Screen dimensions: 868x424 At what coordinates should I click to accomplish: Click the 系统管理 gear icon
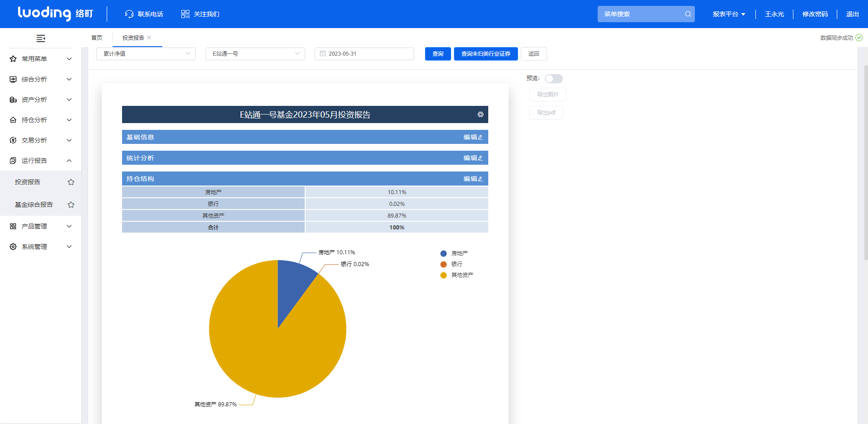(x=13, y=247)
